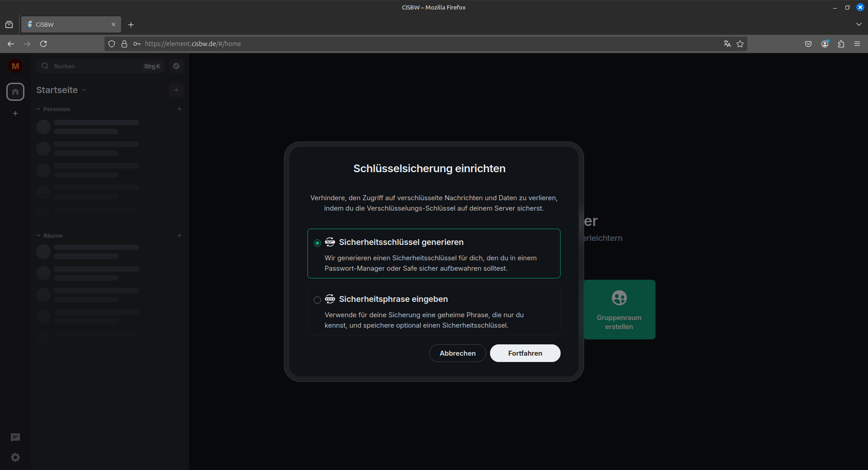This screenshot has height=470, width=868.
Task: Expand the Startseite dropdown chevron
Action: point(84,90)
